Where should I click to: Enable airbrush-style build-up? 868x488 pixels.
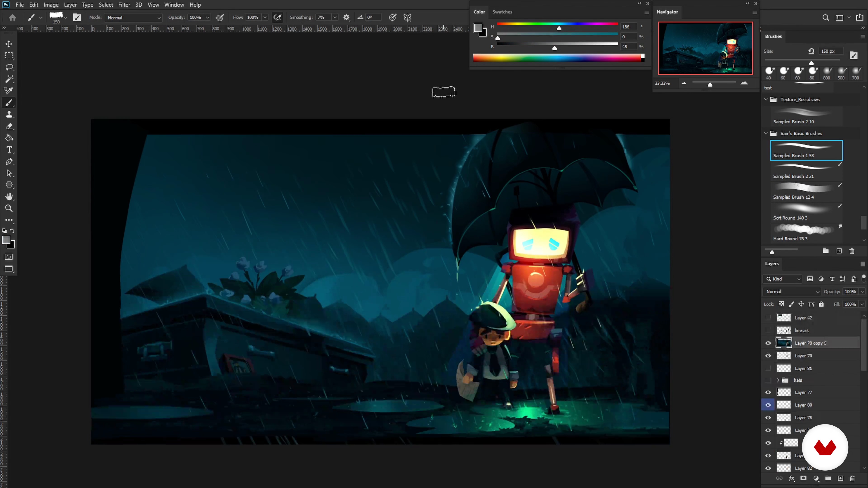[x=277, y=18]
